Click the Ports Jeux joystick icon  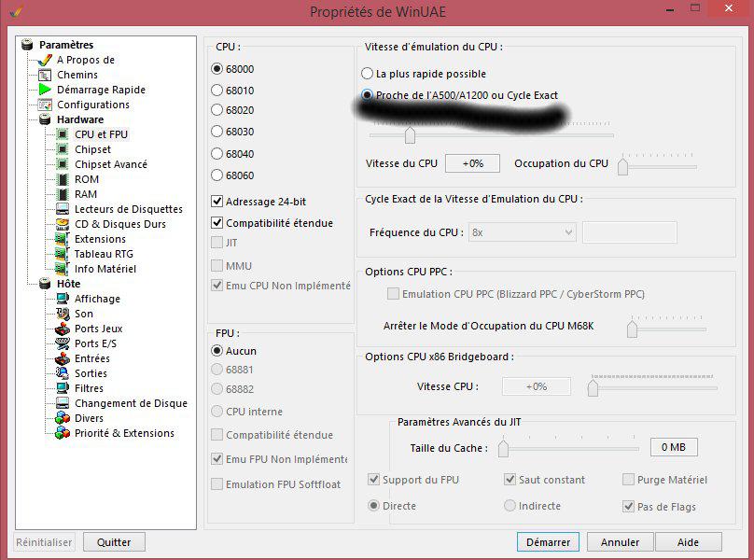[63, 329]
